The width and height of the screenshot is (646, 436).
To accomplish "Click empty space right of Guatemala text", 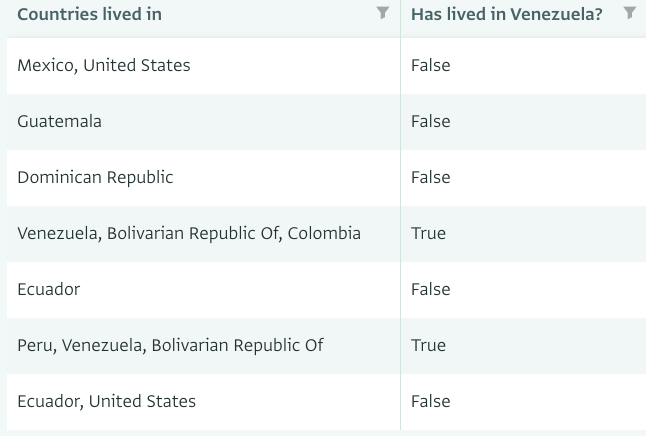I will (247, 122).
